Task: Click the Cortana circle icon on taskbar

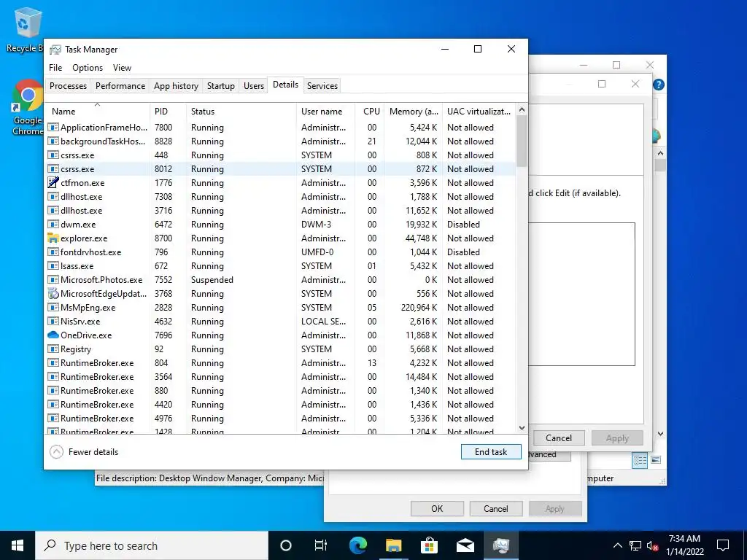Action: pyautogui.click(x=285, y=545)
